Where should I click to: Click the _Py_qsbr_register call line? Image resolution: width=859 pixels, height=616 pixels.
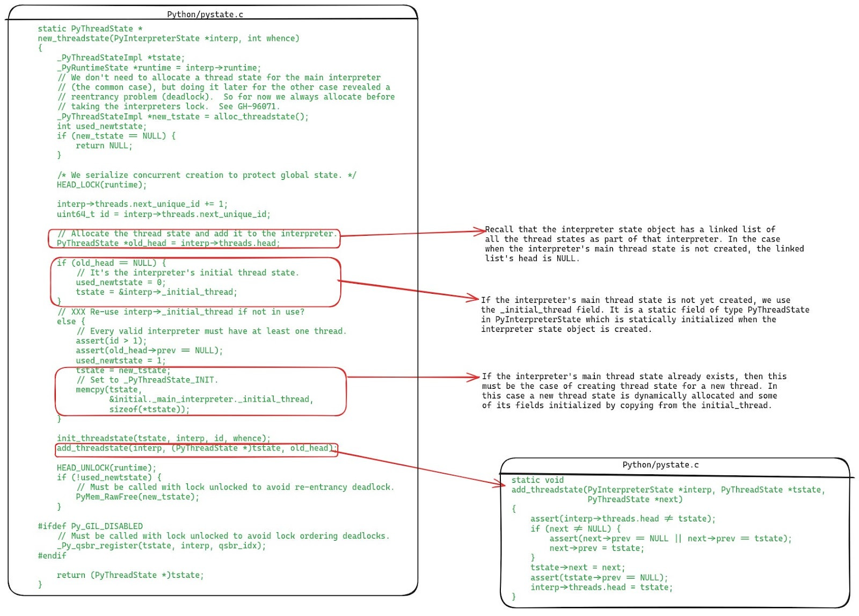coord(159,546)
